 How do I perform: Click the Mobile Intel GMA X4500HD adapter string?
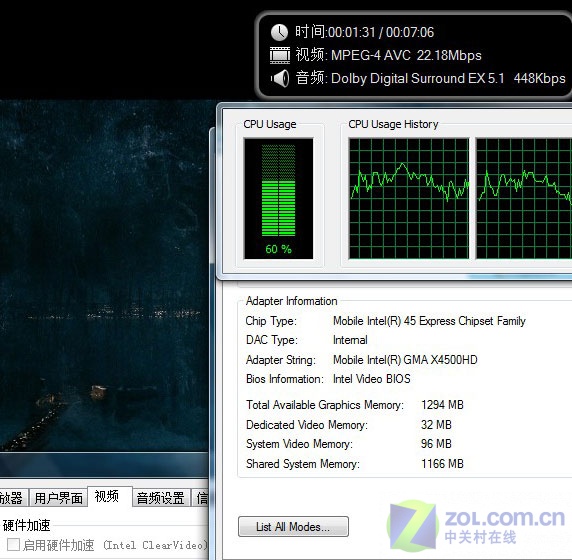pos(405,360)
